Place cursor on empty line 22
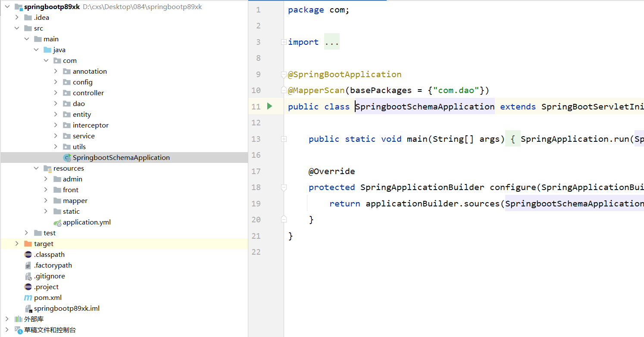Image resolution: width=644 pixels, height=337 pixels. click(464, 252)
